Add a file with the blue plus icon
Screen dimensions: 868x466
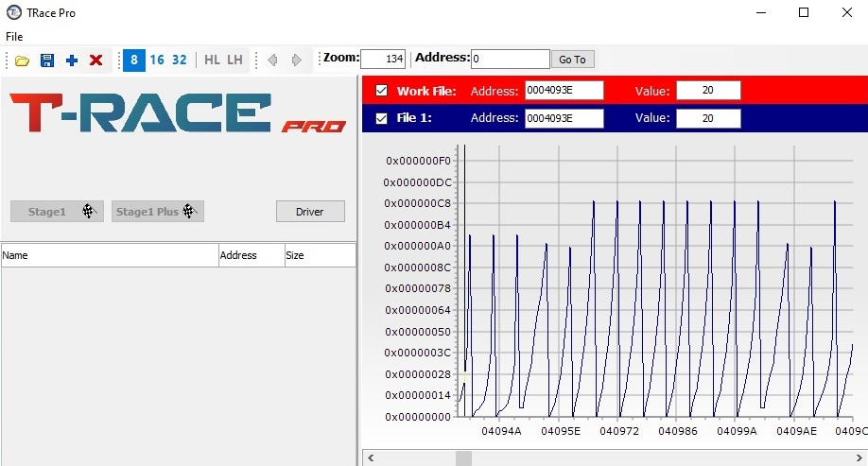tap(72, 60)
